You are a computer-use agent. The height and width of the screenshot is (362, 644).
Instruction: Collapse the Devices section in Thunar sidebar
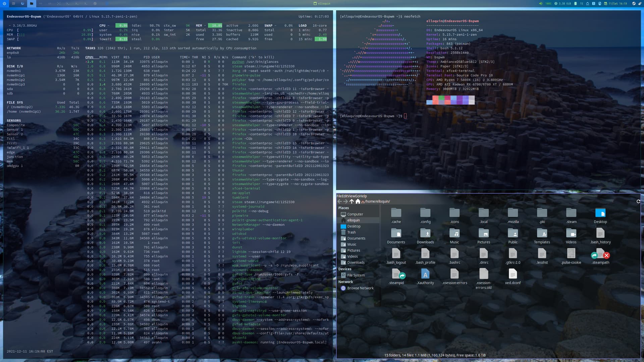(x=345, y=269)
